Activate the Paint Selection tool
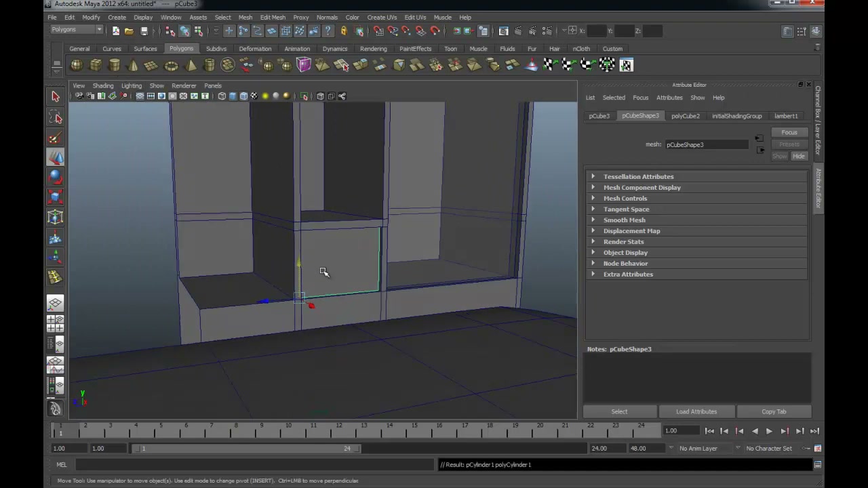The width and height of the screenshot is (868, 488). tap(56, 138)
